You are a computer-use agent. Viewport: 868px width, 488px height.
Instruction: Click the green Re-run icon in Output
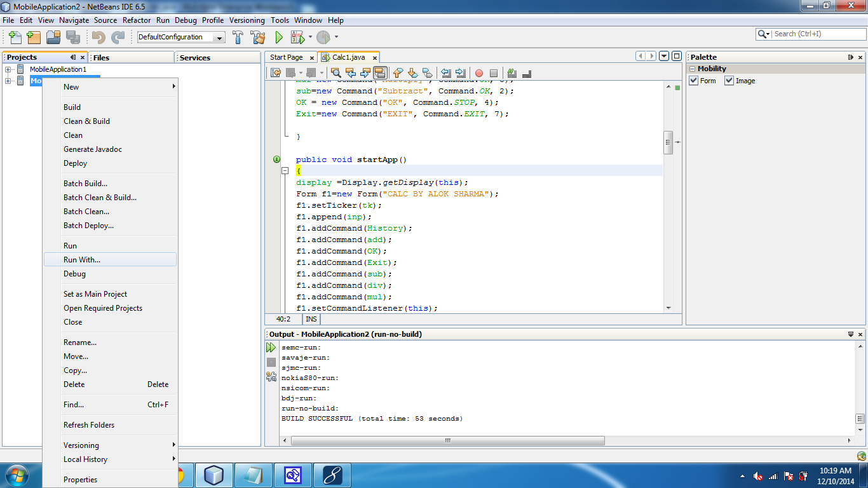tap(271, 348)
